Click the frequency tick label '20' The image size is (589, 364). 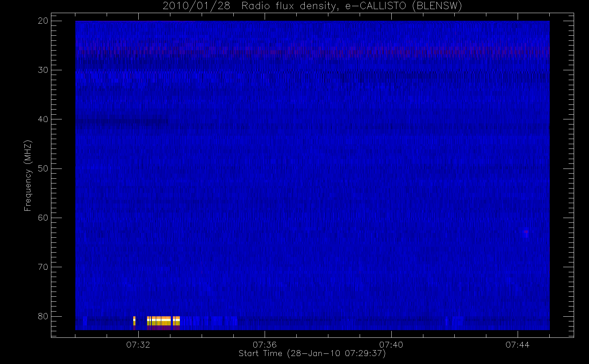(43, 21)
